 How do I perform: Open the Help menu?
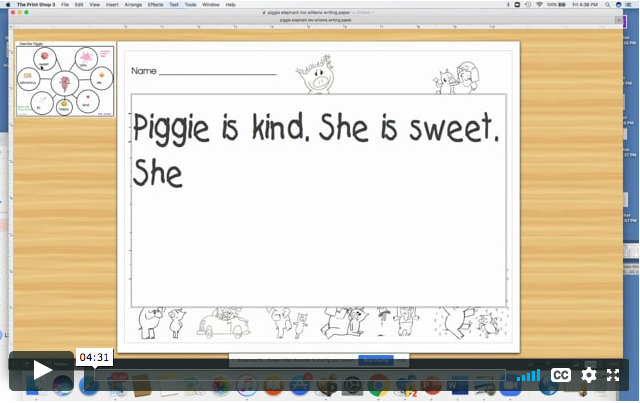(x=231, y=4)
